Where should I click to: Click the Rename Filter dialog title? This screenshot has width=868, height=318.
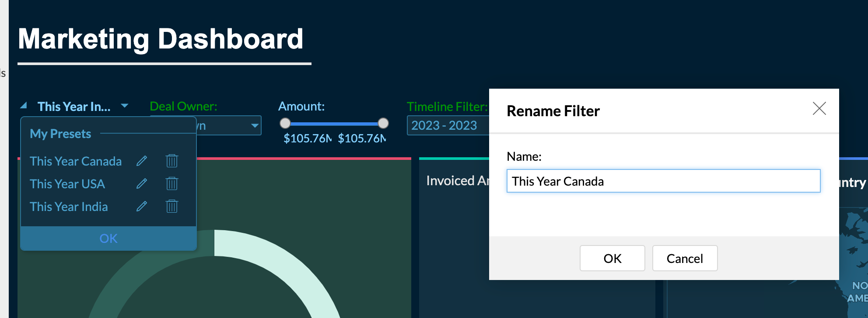553,111
